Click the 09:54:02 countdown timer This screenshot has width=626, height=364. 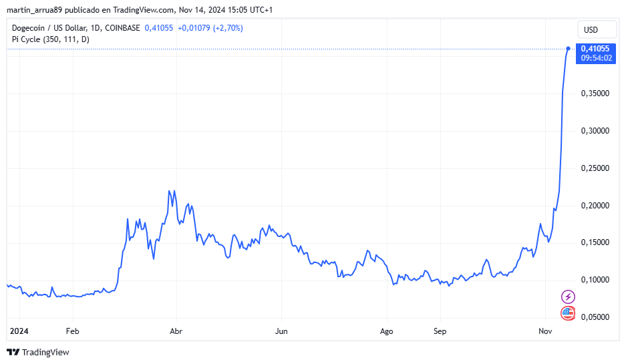[x=597, y=58]
